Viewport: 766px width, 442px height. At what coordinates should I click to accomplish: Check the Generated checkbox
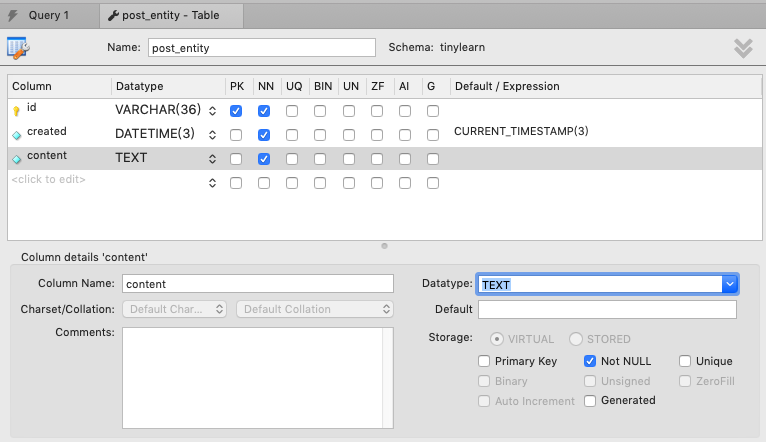pyautogui.click(x=590, y=401)
